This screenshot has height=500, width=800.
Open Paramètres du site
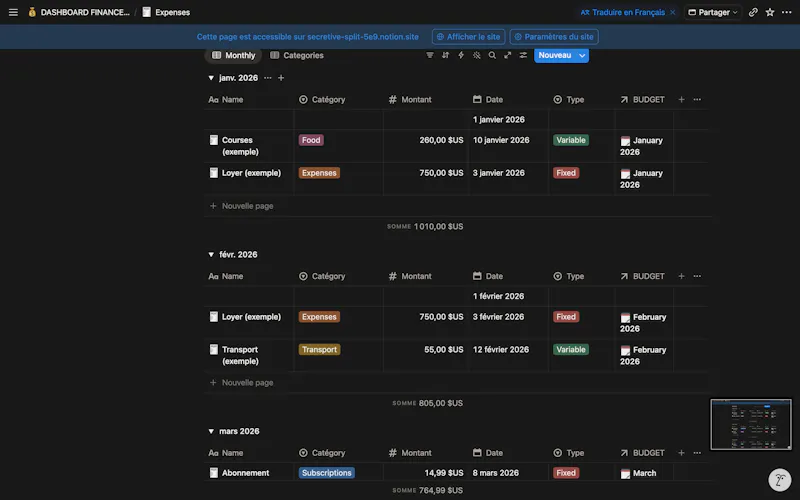click(554, 37)
